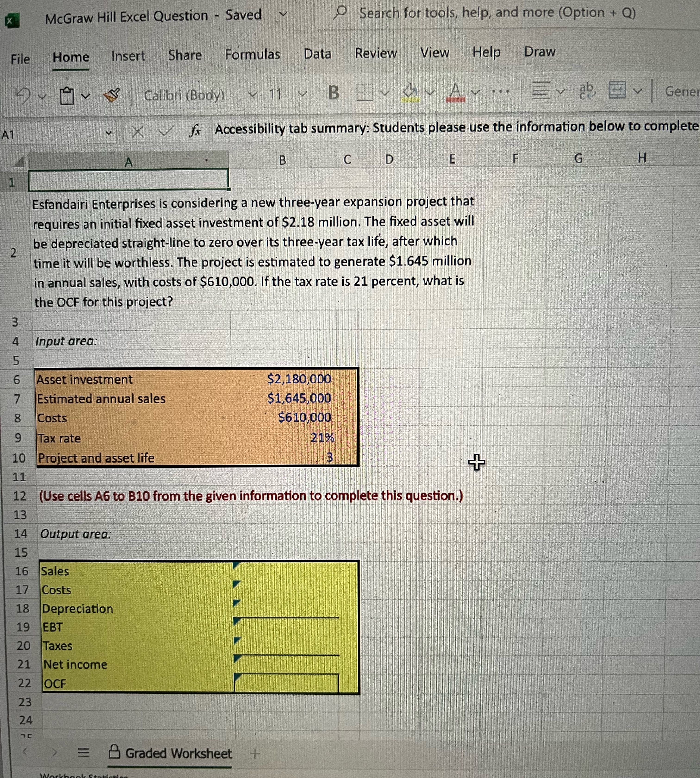Viewport: 700px width, 778px height.
Task: Select the Asset investment value $2,180,000
Action: pos(299,379)
